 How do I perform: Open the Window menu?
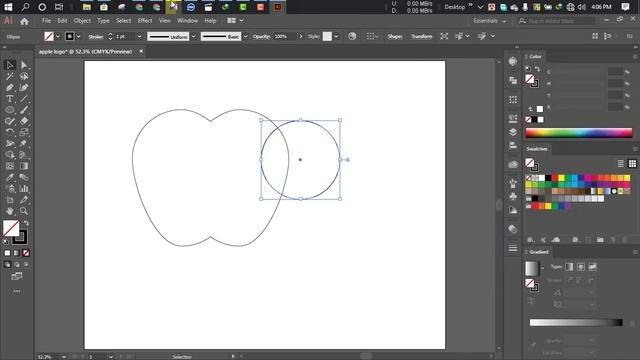(x=187, y=20)
